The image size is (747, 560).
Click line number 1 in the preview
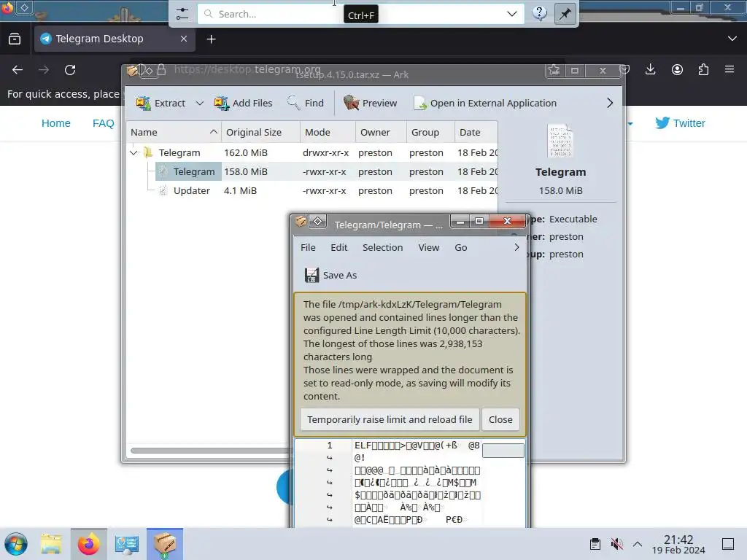pyautogui.click(x=329, y=446)
